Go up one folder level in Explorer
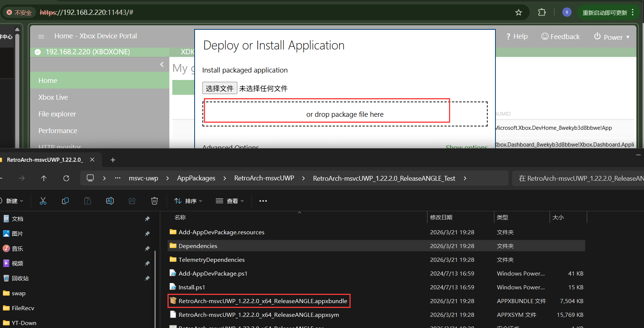The image size is (644, 328). [x=44, y=179]
